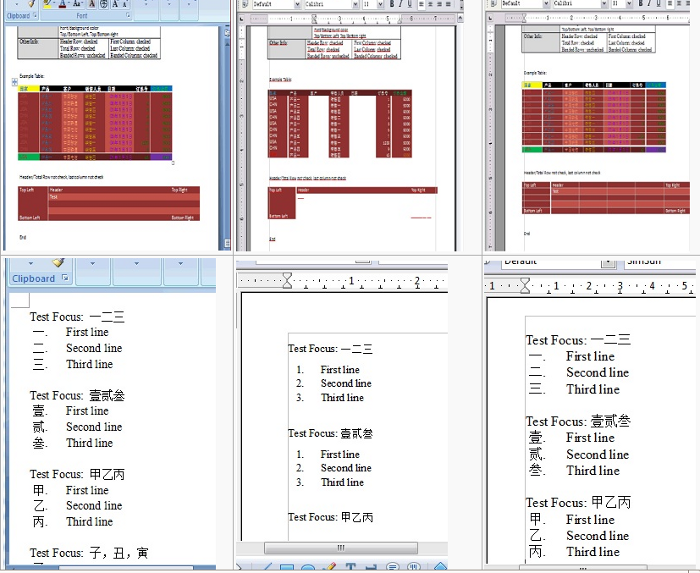700x573 pixels.
Task: Select Text T tool in bottom-middle drawing toolbar
Action: pyautogui.click(x=350, y=568)
